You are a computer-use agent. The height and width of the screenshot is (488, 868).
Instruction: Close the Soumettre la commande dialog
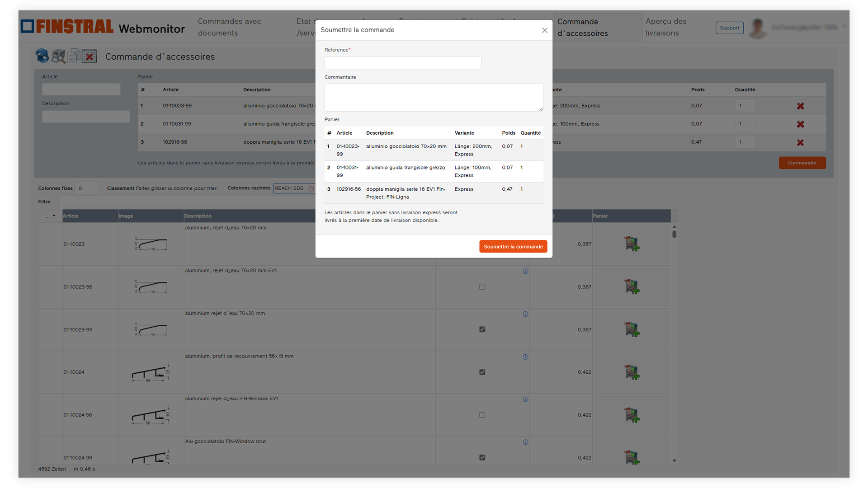coord(544,30)
